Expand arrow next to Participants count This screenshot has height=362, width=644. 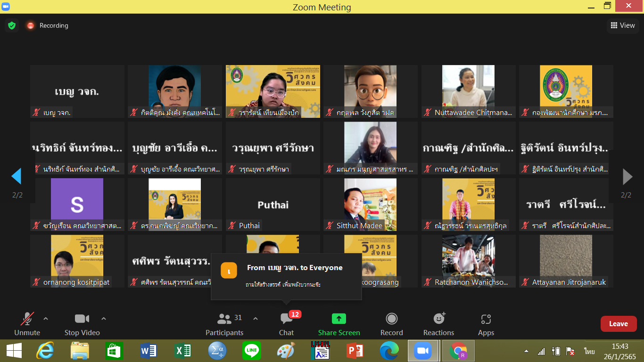point(256,319)
